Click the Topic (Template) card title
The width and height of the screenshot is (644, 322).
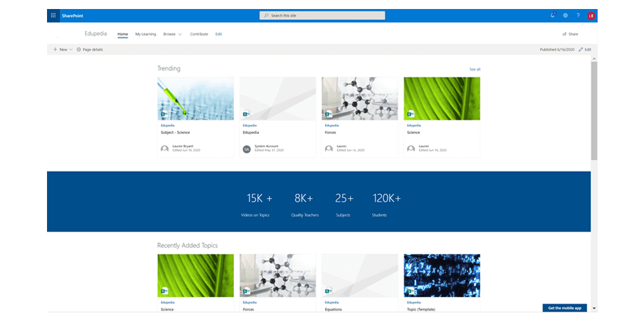(x=421, y=309)
